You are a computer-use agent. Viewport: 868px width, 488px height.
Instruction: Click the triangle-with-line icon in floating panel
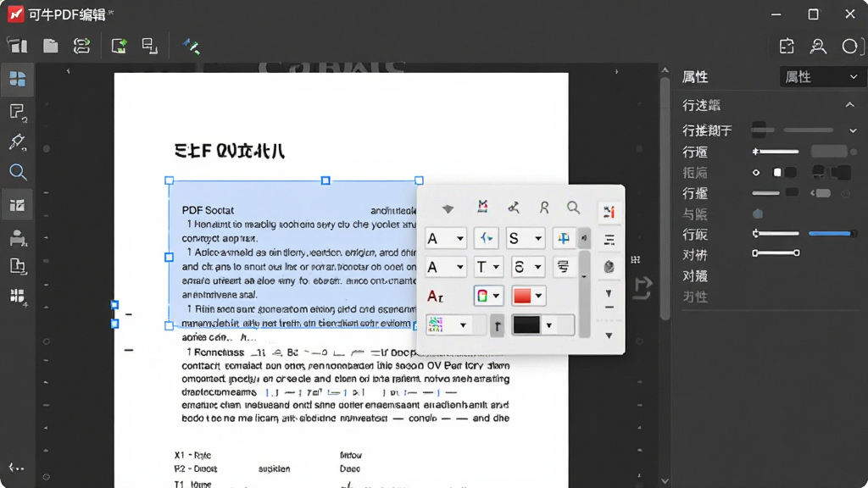pyautogui.click(x=609, y=299)
